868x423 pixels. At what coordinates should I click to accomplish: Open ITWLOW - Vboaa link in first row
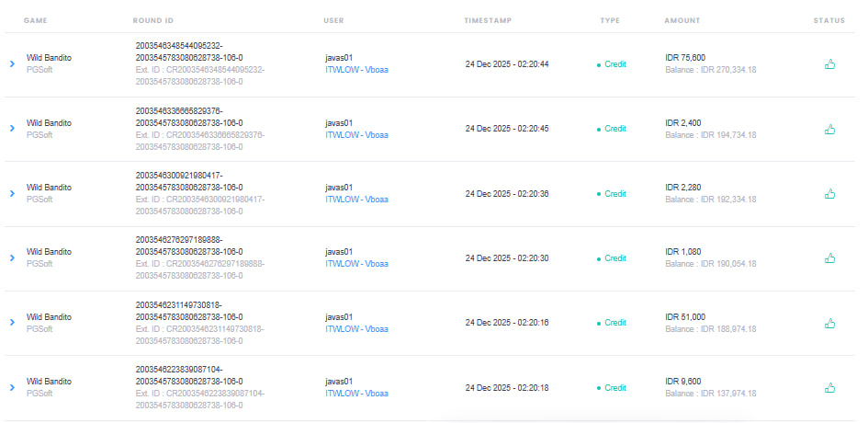(x=356, y=70)
